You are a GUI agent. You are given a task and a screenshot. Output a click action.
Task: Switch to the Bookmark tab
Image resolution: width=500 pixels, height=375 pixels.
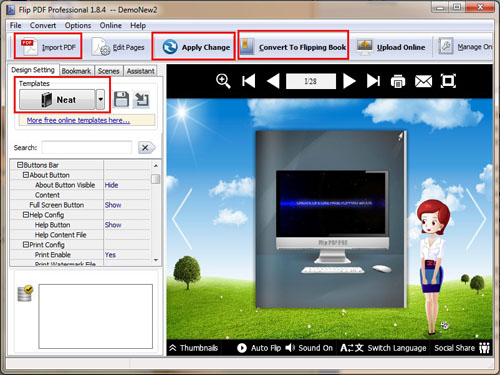(x=76, y=71)
